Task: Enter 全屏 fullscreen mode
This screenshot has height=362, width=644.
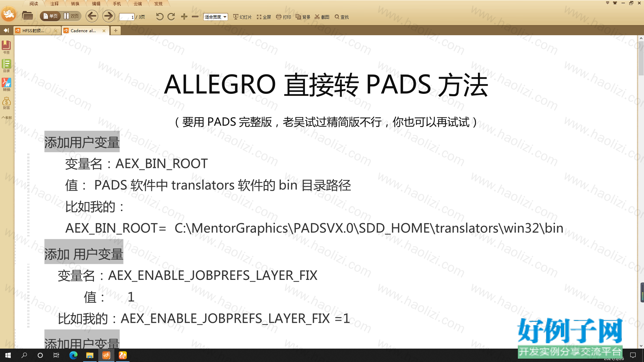Action: click(264, 17)
